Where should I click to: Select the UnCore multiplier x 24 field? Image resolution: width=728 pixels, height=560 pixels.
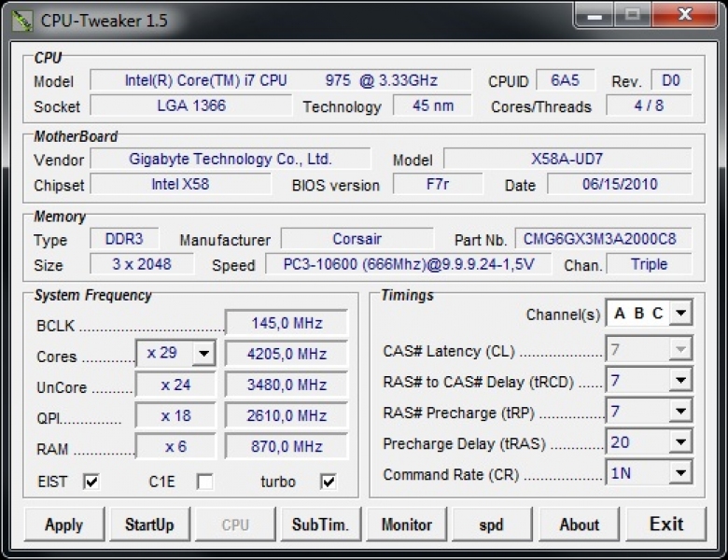(x=175, y=385)
